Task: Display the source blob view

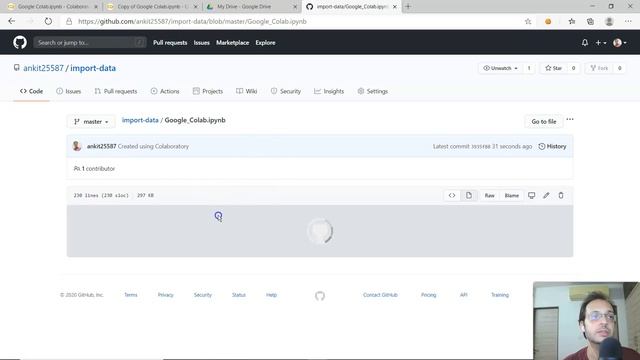Action: (x=452, y=196)
